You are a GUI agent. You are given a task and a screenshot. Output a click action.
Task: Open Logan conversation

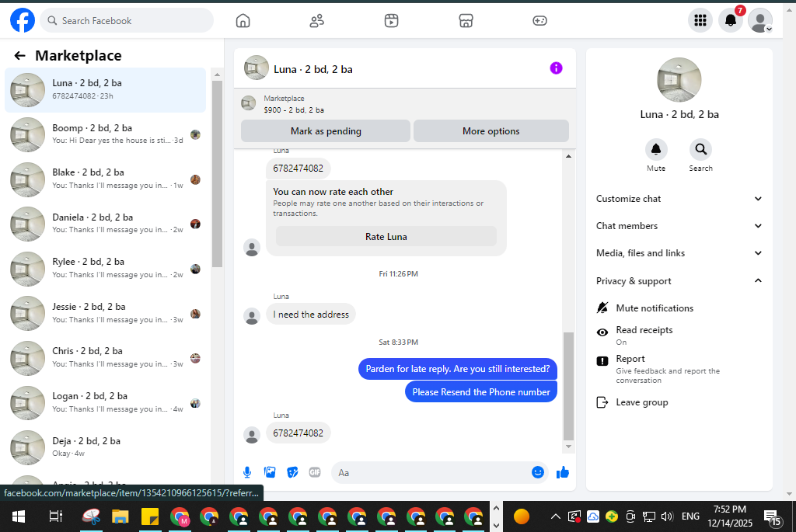(105, 402)
